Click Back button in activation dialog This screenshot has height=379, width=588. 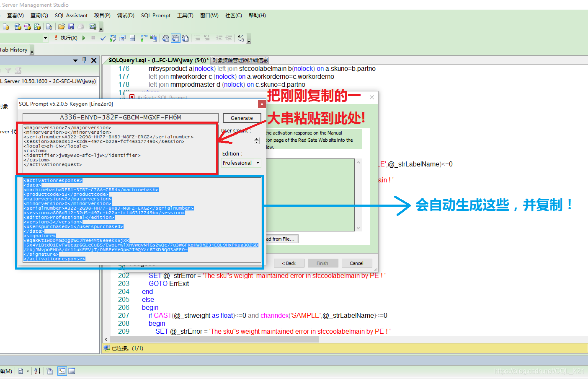point(289,263)
